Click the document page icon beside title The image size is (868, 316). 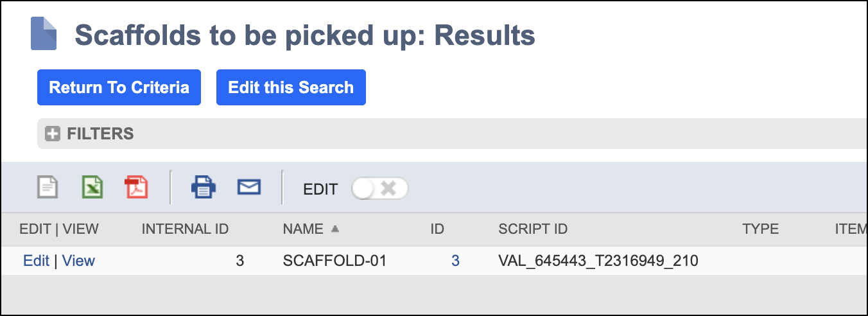[x=44, y=34]
